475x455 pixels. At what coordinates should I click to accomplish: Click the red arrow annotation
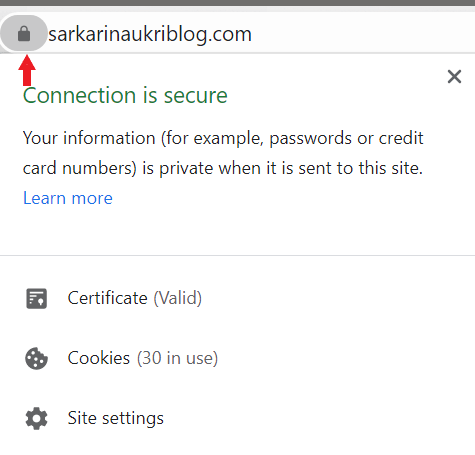pyautogui.click(x=27, y=70)
